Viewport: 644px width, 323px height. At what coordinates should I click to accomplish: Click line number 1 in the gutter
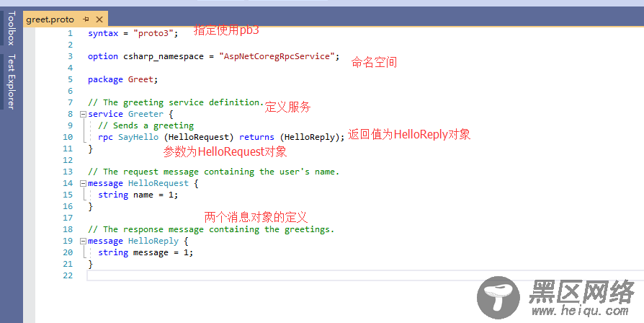[70, 33]
